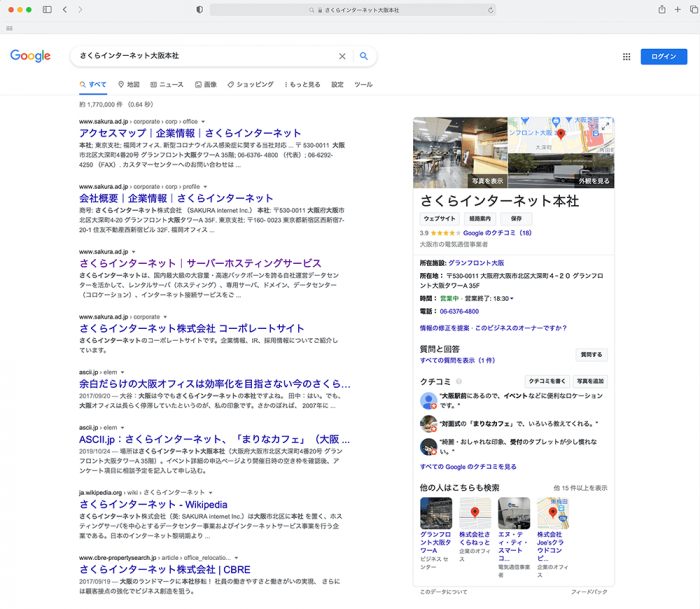The width and height of the screenshot is (700, 609).
Task: Click すべての質問を表示 (1 件) link
Action: click(457, 360)
